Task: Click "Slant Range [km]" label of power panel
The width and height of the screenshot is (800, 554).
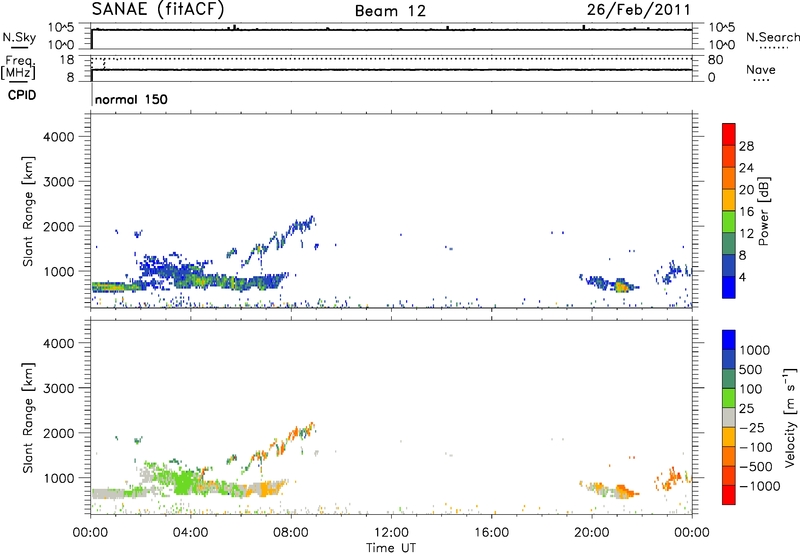Action: point(28,211)
